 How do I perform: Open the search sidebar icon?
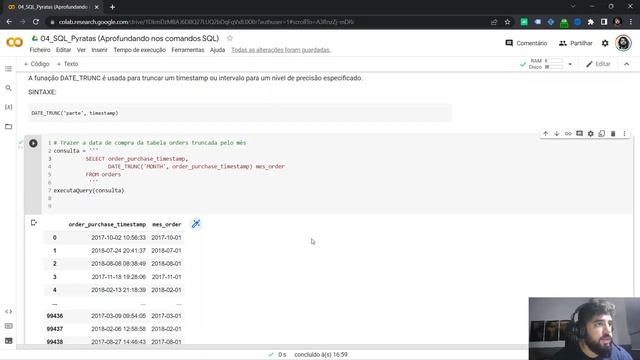pos(8,88)
